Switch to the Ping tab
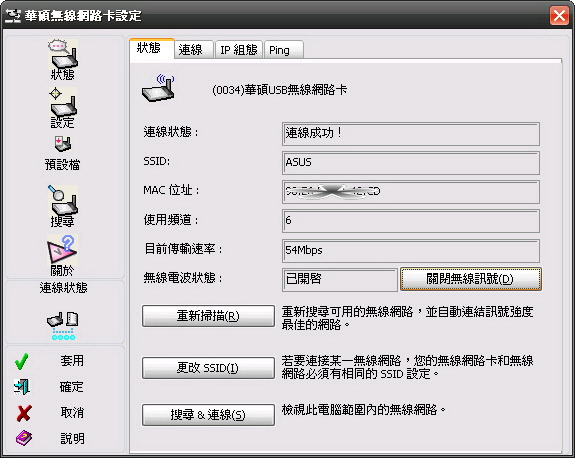 click(x=283, y=50)
